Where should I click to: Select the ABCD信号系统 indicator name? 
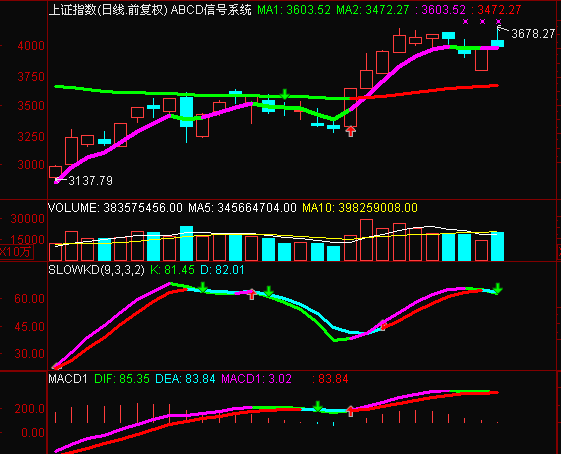211,10
